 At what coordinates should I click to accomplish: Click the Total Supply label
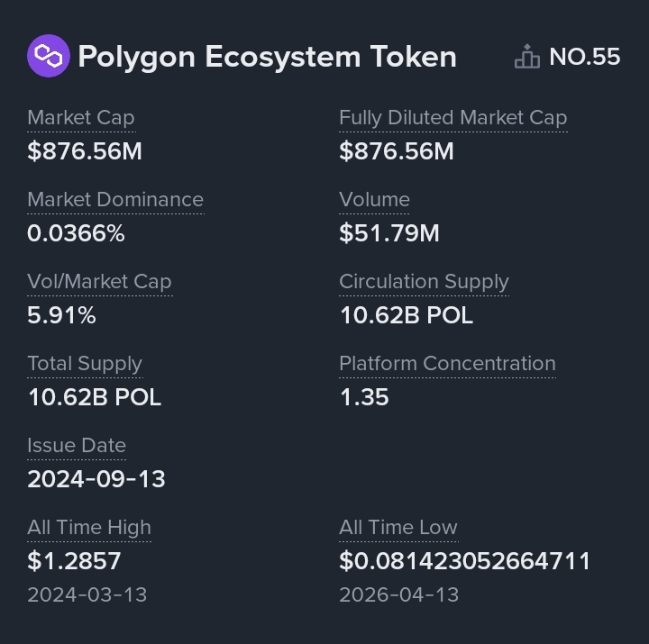85,364
